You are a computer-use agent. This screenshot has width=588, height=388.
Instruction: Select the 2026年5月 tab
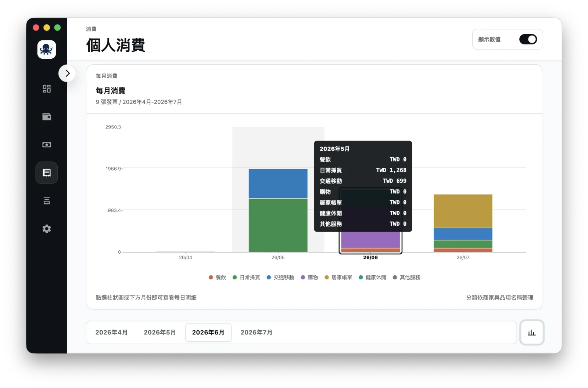(x=160, y=333)
